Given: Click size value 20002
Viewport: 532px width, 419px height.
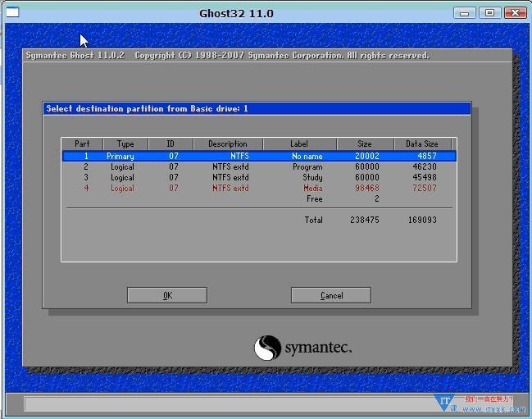Looking at the screenshot, I should [367, 156].
